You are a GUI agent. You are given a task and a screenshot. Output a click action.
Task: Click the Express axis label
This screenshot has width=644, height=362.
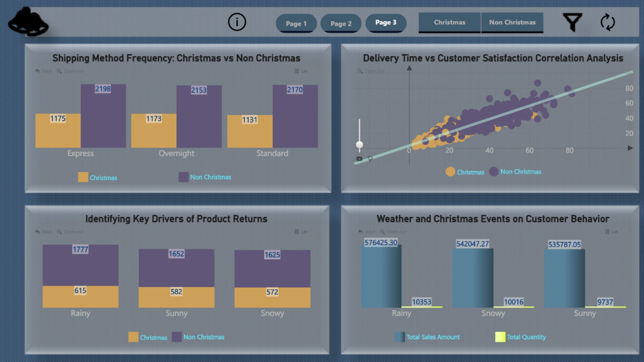coord(80,154)
